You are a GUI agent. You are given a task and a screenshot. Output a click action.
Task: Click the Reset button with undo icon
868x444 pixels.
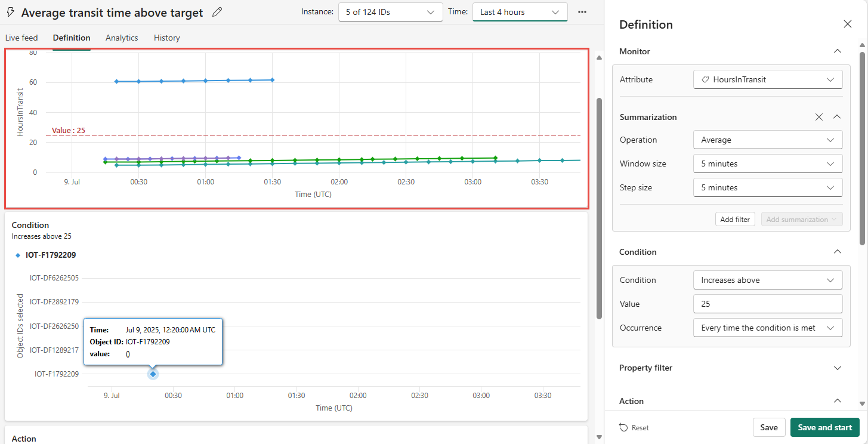point(634,427)
